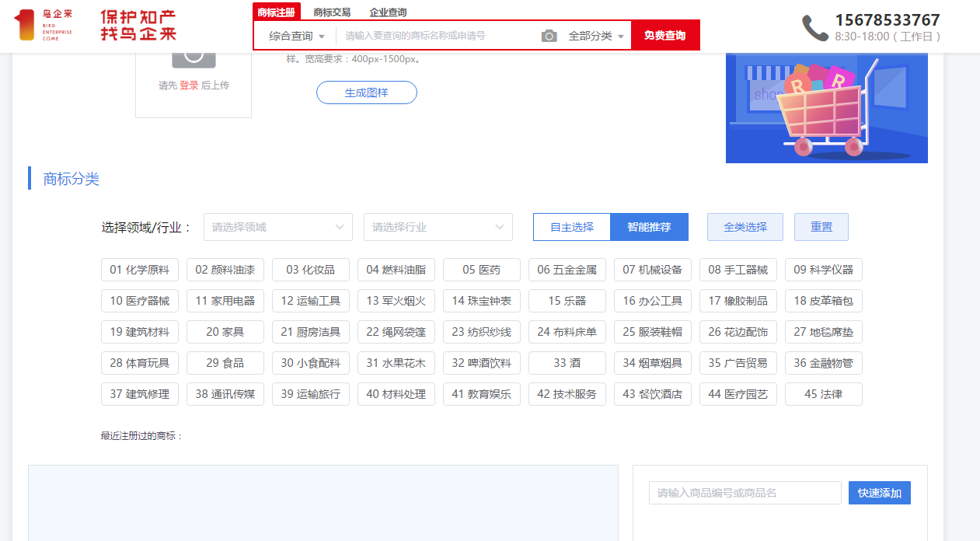
Task: Click the 生成图样 button
Action: [367, 92]
